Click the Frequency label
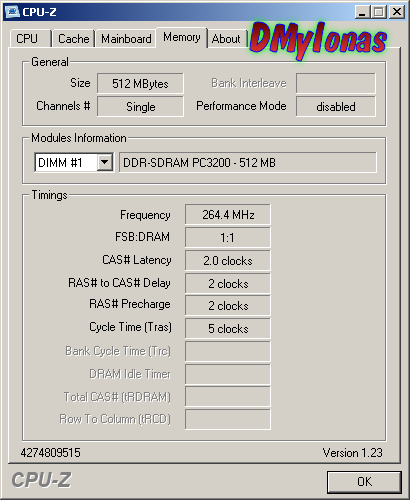This screenshot has width=410, height=500. 145,215
